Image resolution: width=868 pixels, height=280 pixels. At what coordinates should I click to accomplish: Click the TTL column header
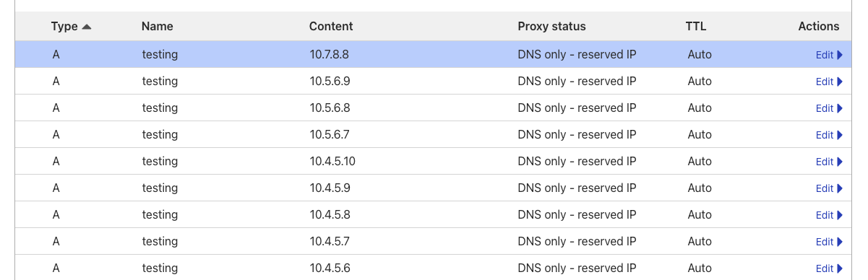click(x=696, y=27)
